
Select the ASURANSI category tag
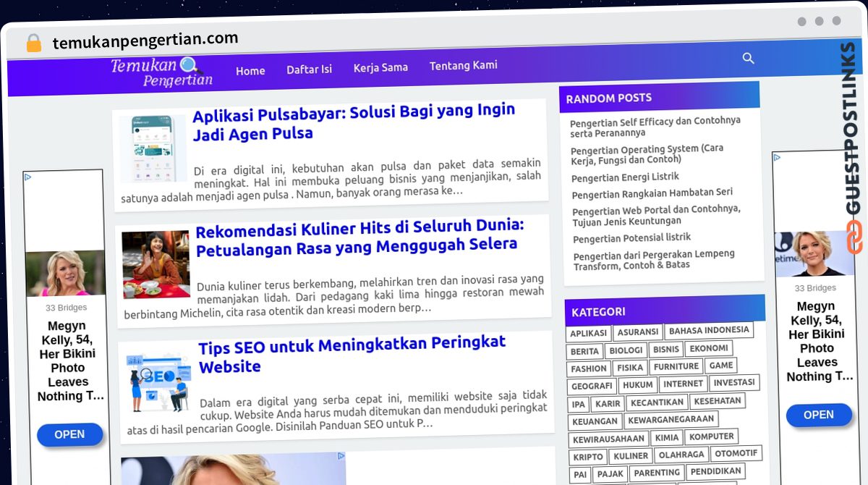(x=638, y=332)
